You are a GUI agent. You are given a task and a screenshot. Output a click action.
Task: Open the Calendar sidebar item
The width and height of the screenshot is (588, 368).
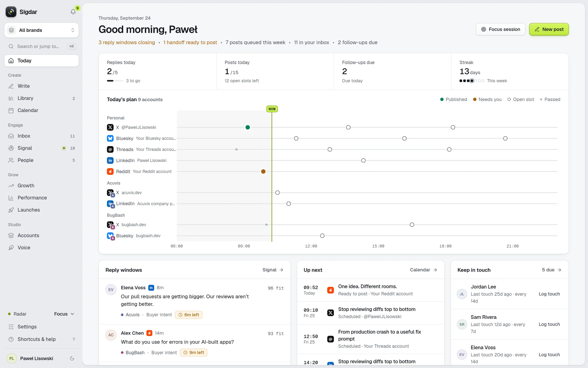point(42,110)
